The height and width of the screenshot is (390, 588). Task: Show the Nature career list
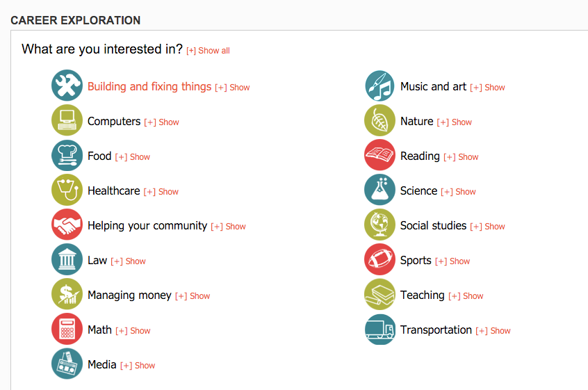pos(454,122)
